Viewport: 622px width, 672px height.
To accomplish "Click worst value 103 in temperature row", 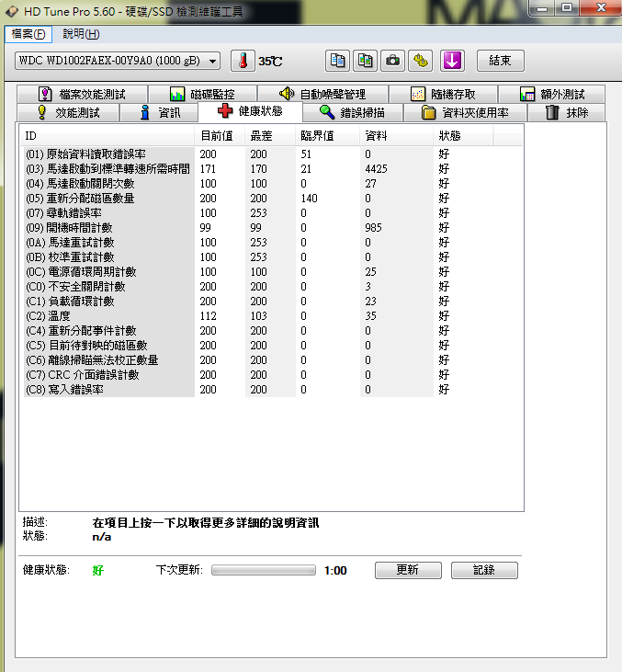I will coord(259,316).
